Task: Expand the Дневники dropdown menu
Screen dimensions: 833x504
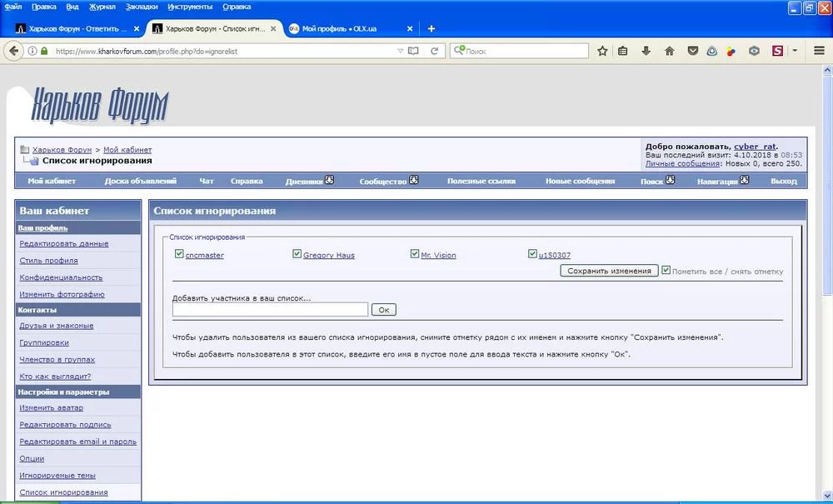Action: click(329, 180)
